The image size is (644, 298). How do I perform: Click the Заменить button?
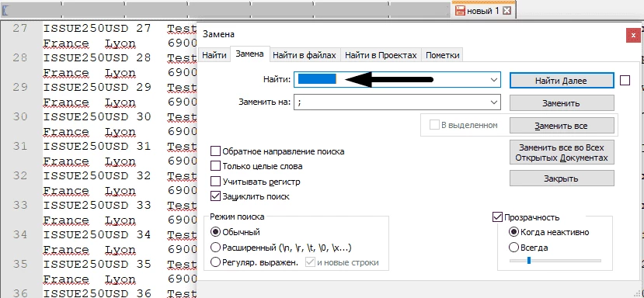(x=562, y=103)
